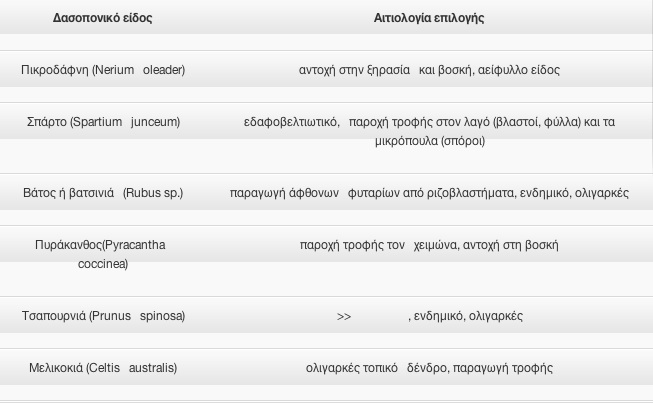Select the Πικροδάφνη (Nerium oleader) cell

(102, 70)
